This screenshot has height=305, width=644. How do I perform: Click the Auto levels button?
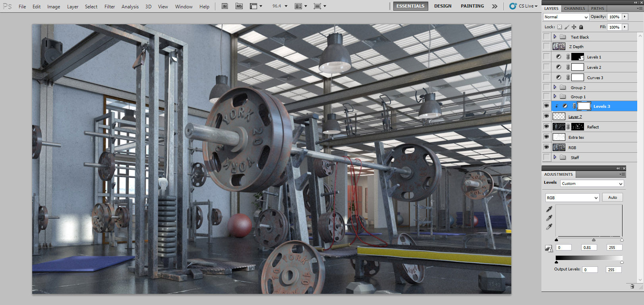pos(613,197)
